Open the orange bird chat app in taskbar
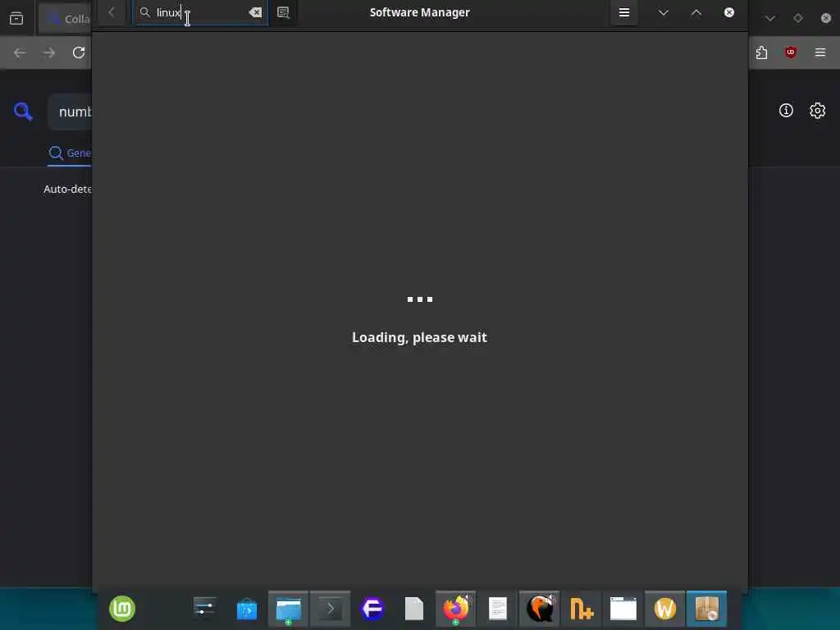Viewport: 840px width, 630px height. (540, 609)
